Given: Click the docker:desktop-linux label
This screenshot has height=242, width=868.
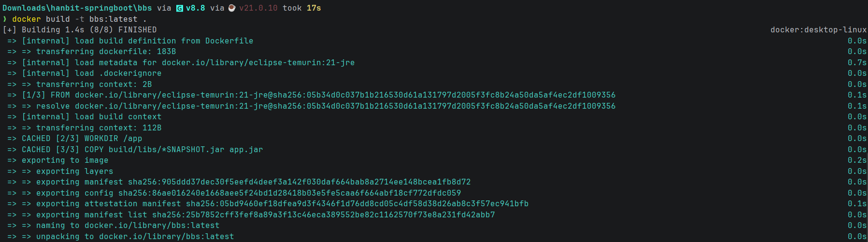Looking at the screenshot, I should pos(818,30).
